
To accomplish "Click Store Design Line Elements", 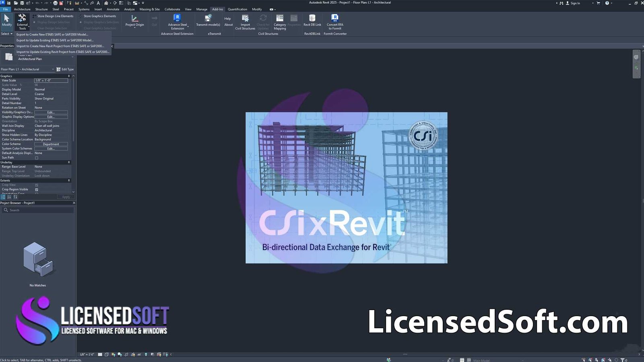I will 53,16.
